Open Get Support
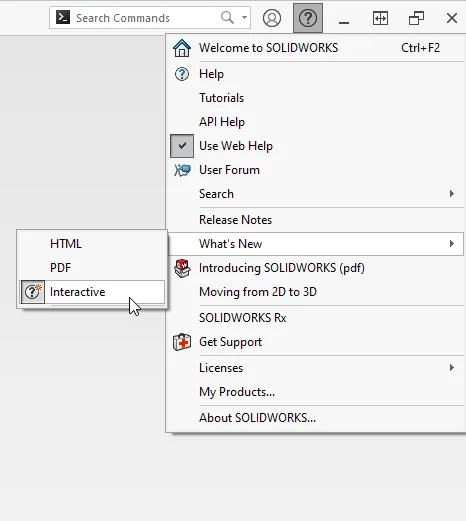Viewport: 466px width, 521px height. [316, 342]
